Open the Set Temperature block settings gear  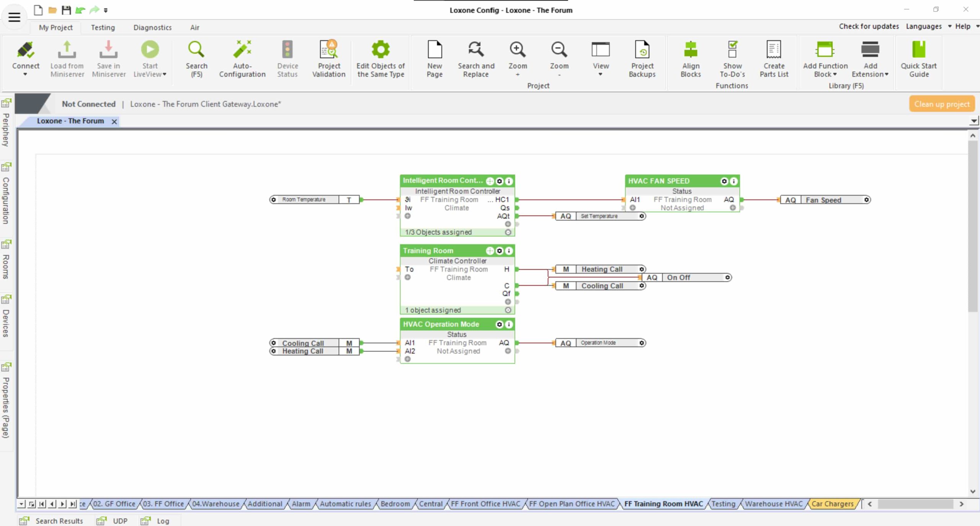pyautogui.click(x=642, y=216)
